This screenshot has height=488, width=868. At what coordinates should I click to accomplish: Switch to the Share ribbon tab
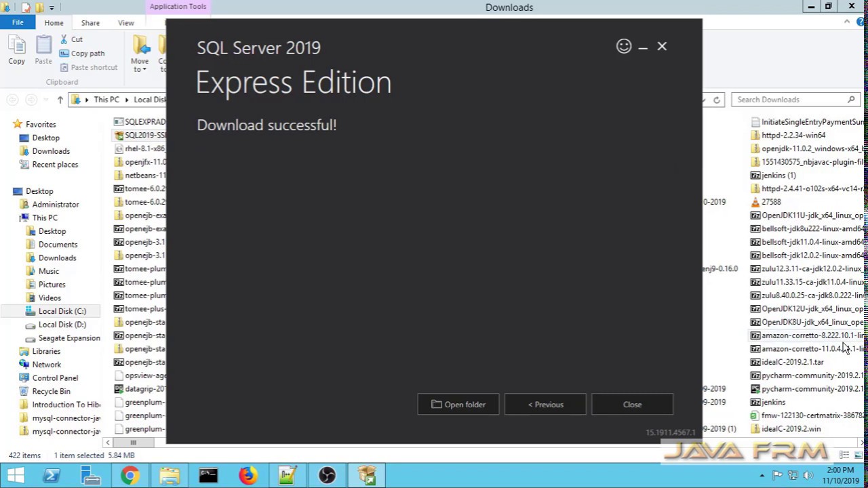pos(90,22)
